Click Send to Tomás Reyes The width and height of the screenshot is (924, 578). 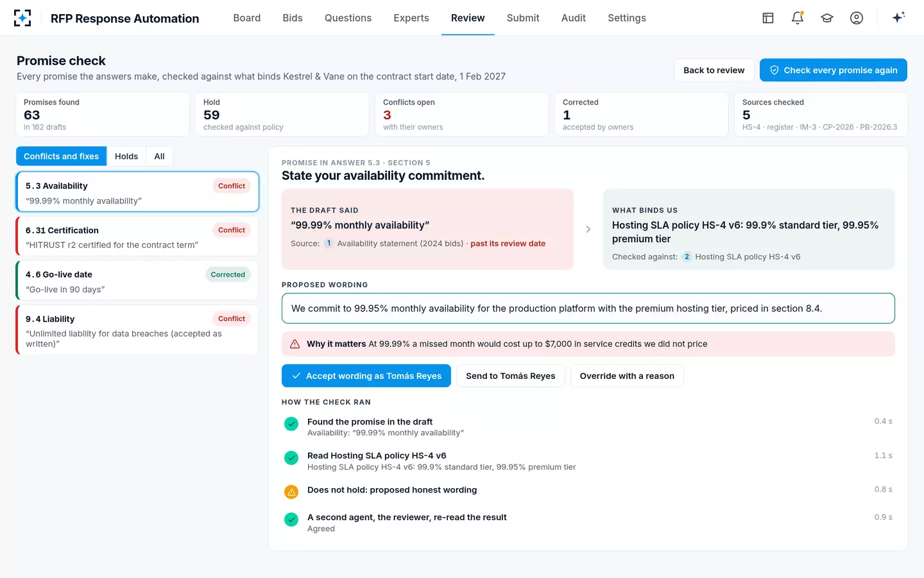pos(510,376)
